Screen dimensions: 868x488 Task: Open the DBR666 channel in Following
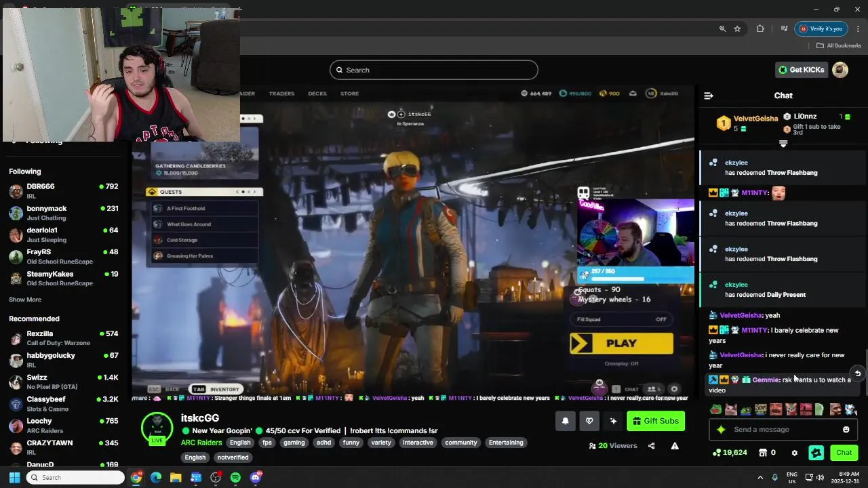pos(64,191)
